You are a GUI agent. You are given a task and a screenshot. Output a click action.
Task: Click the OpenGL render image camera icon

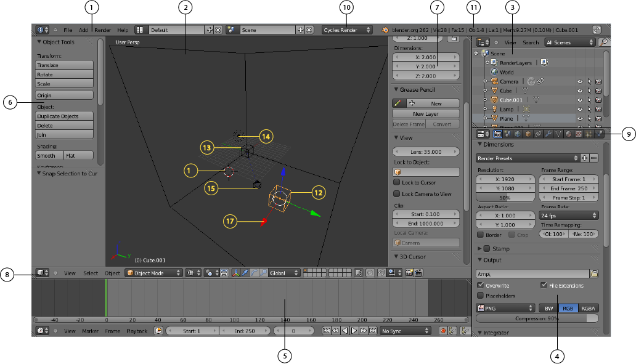409,273
